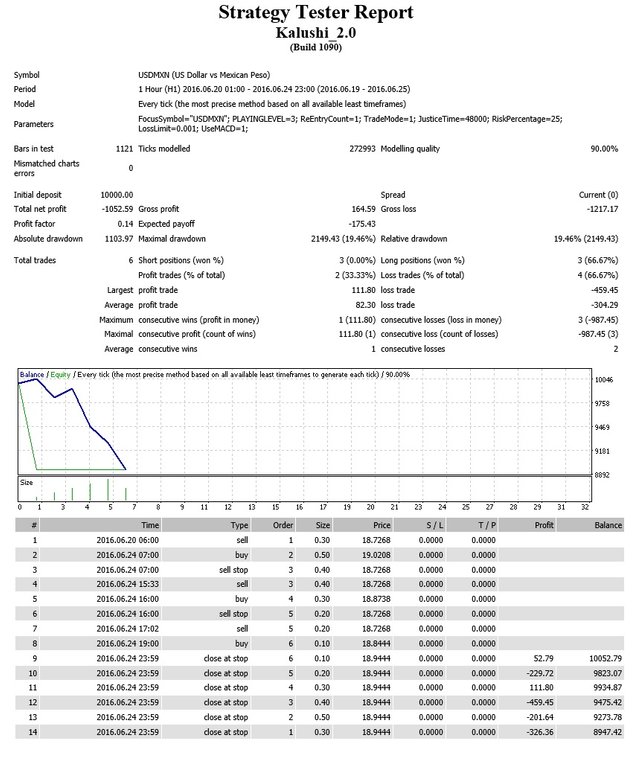
Task: Select the FocusSymbol parameters text
Action: click(350, 124)
